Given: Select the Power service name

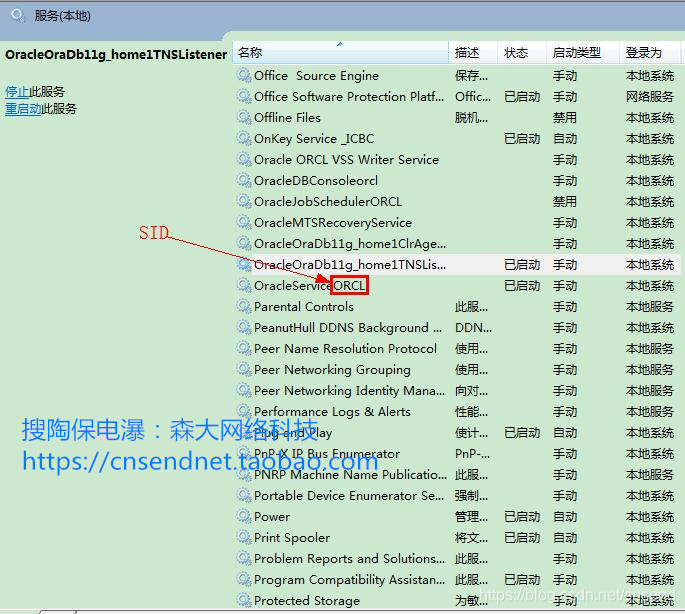Looking at the screenshot, I should point(272,517).
